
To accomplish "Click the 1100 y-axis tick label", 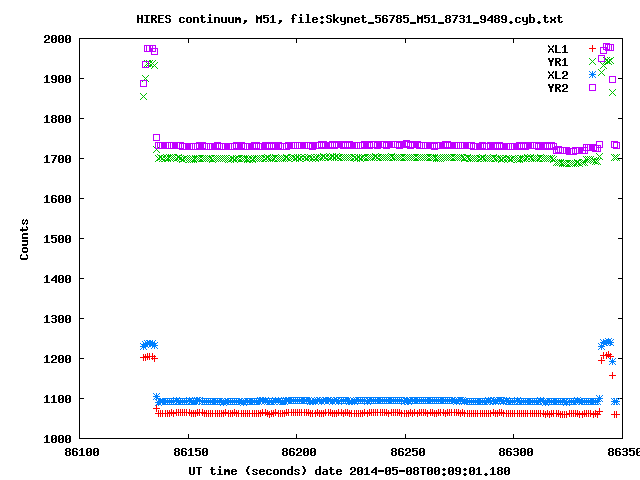I will pos(57,399).
